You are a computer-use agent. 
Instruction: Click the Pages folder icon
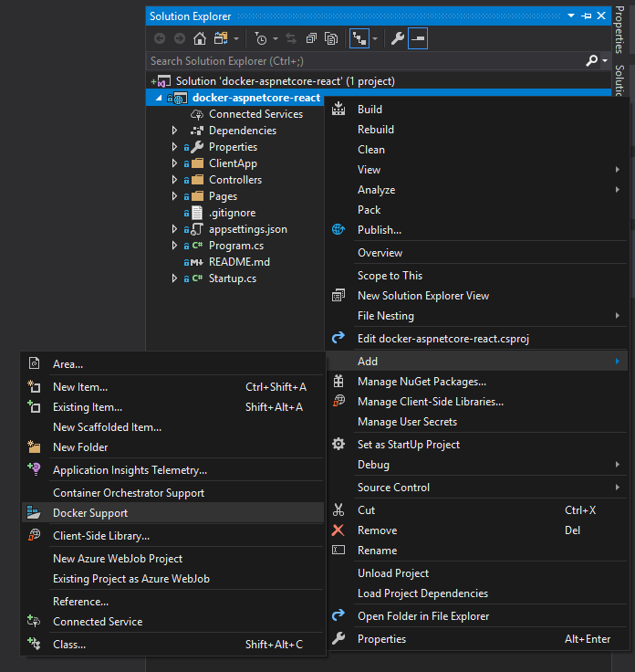tap(197, 196)
